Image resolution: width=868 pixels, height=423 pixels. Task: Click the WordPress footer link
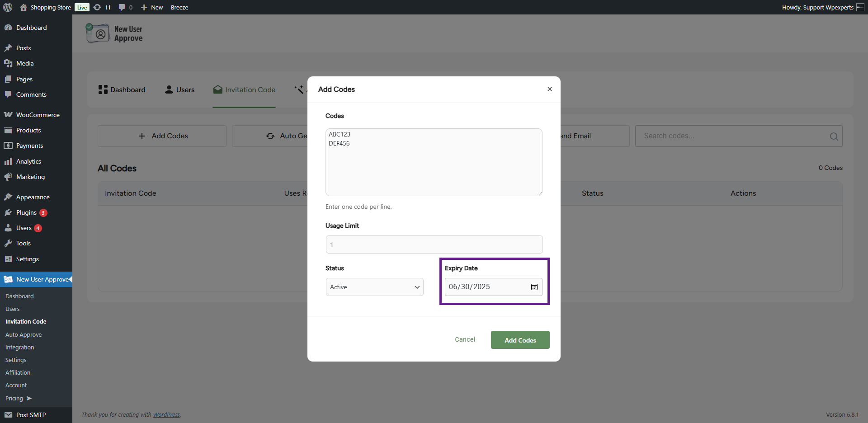click(x=166, y=414)
